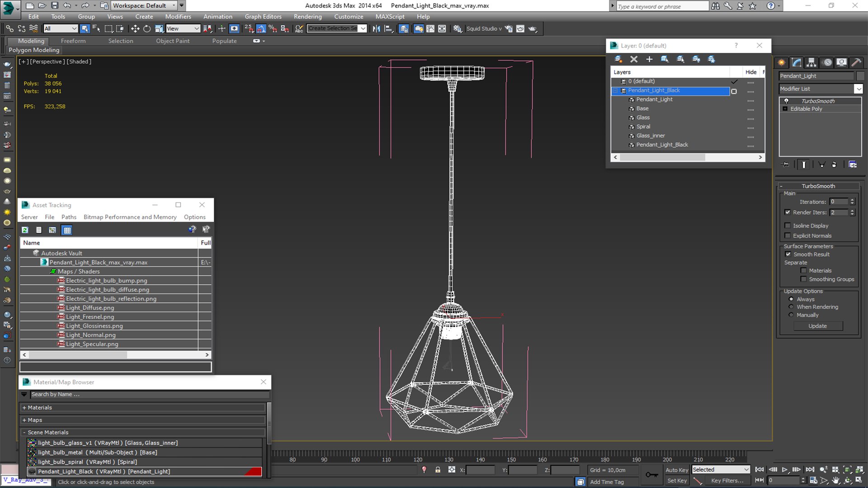
Task: Create a new layer in Layer dialog
Action: (x=618, y=59)
